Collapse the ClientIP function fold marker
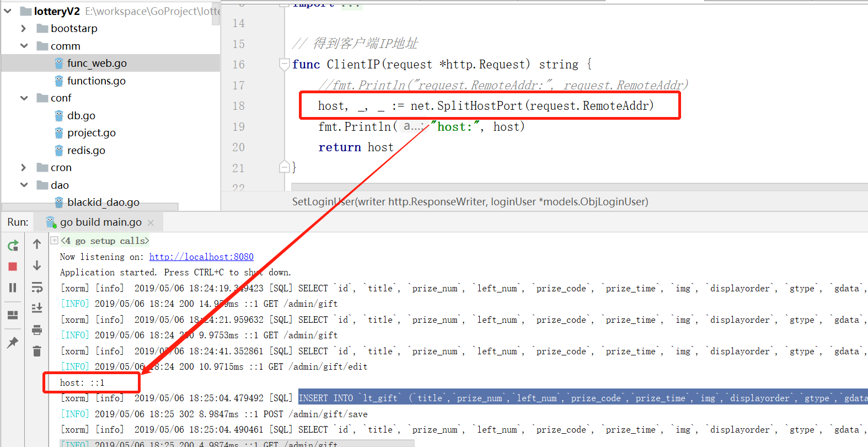This screenshot has height=447, width=868. pyautogui.click(x=284, y=65)
